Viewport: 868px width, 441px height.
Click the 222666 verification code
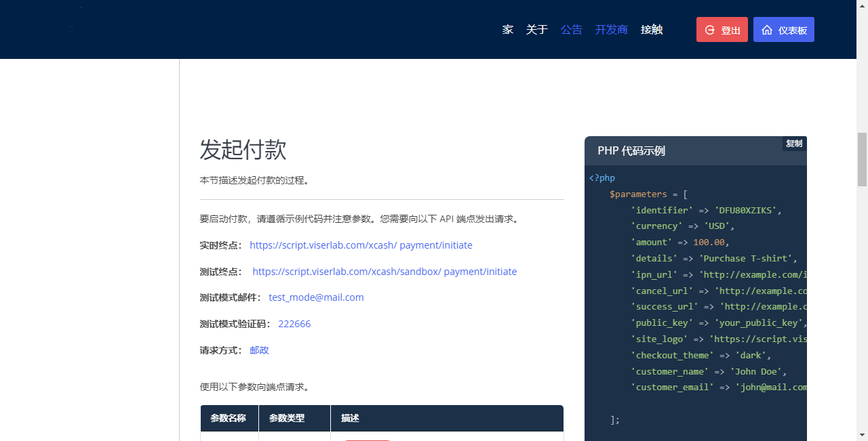294,324
